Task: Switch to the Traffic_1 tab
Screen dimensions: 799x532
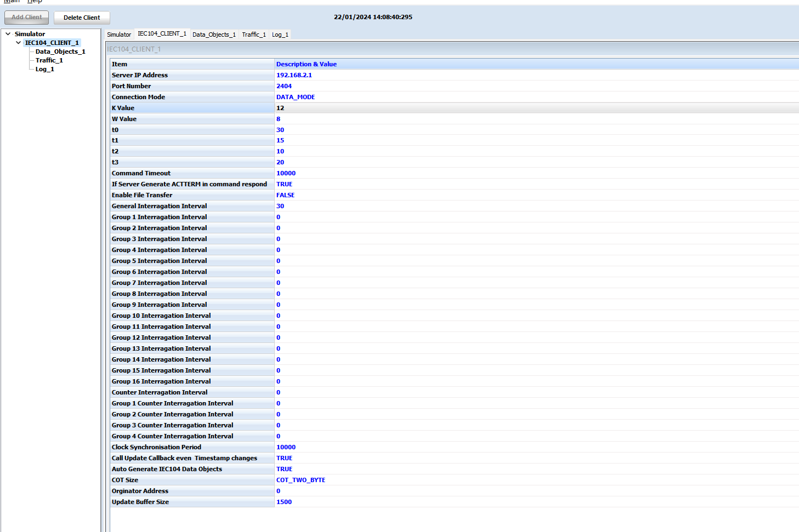Action: point(254,35)
